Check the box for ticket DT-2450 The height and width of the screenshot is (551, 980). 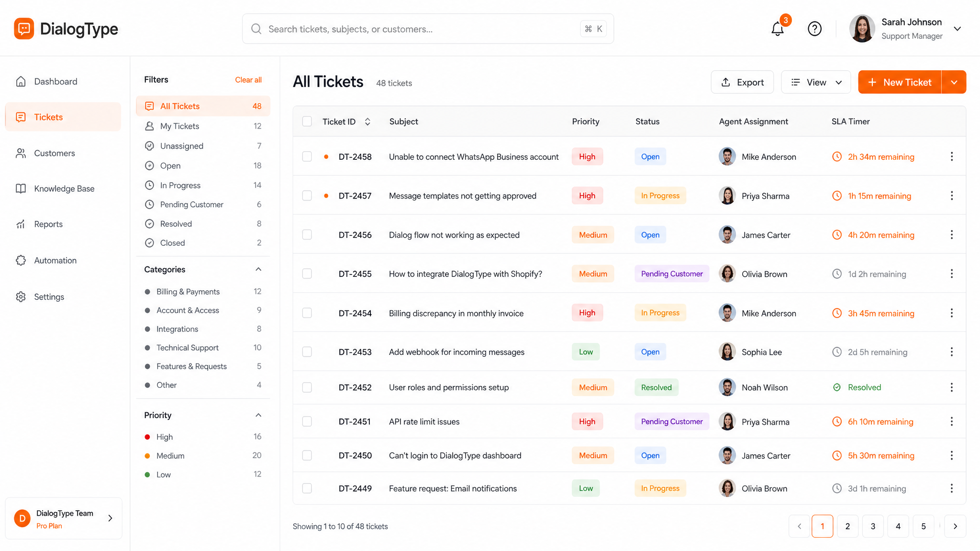pyautogui.click(x=307, y=456)
